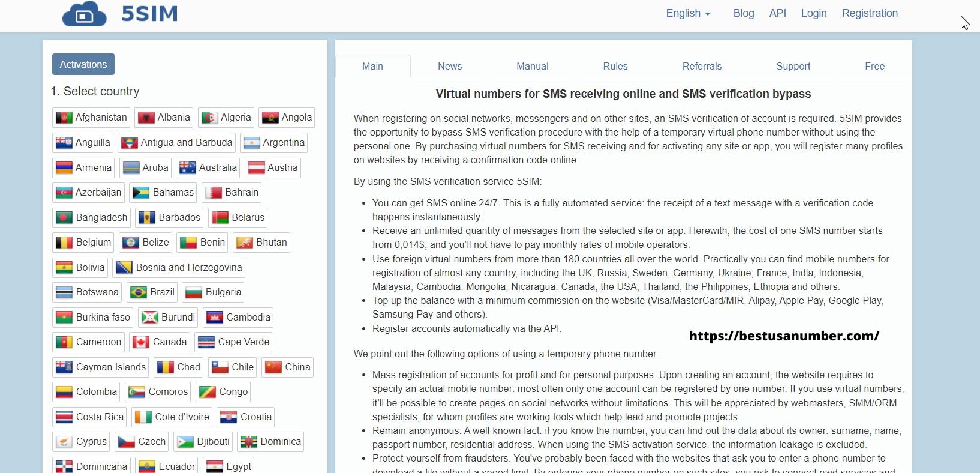
Task: Select Comoros country button
Action: 158,392
